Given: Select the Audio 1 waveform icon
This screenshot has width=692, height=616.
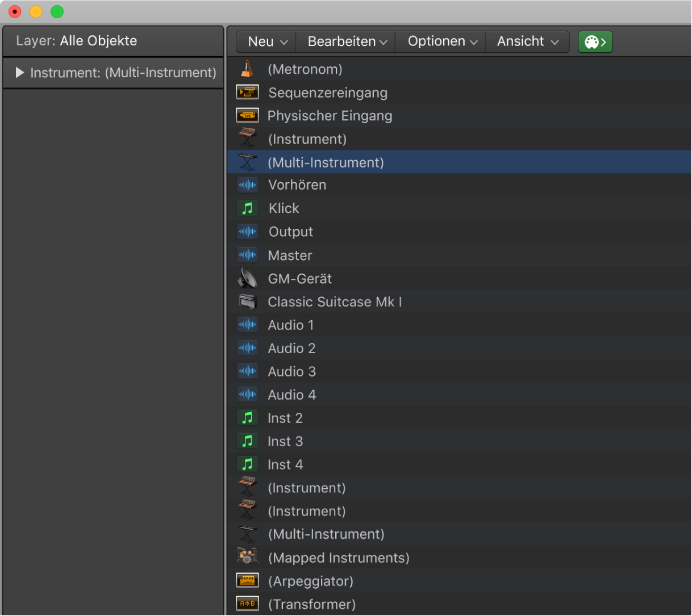Looking at the screenshot, I should (x=247, y=325).
